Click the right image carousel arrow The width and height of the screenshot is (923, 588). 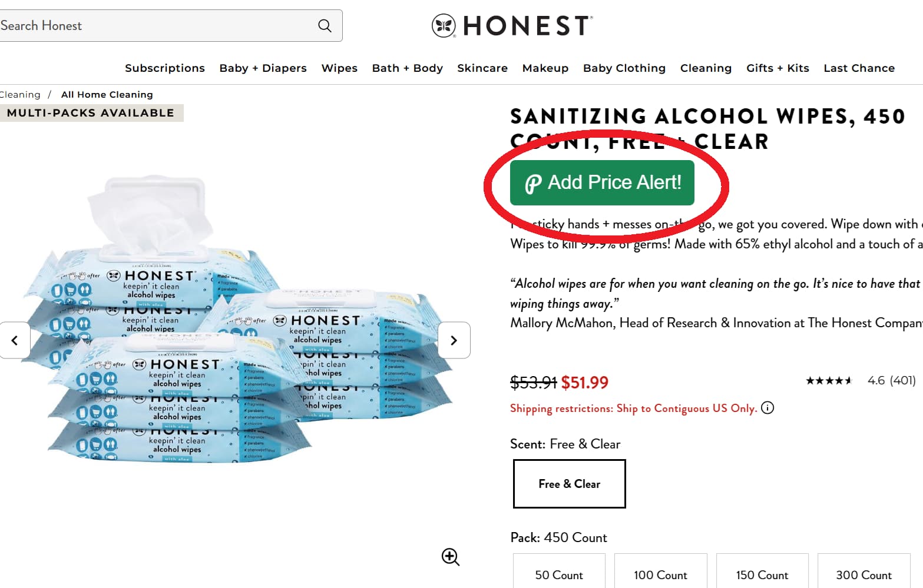pyautogui.click(x=454, y=340)
